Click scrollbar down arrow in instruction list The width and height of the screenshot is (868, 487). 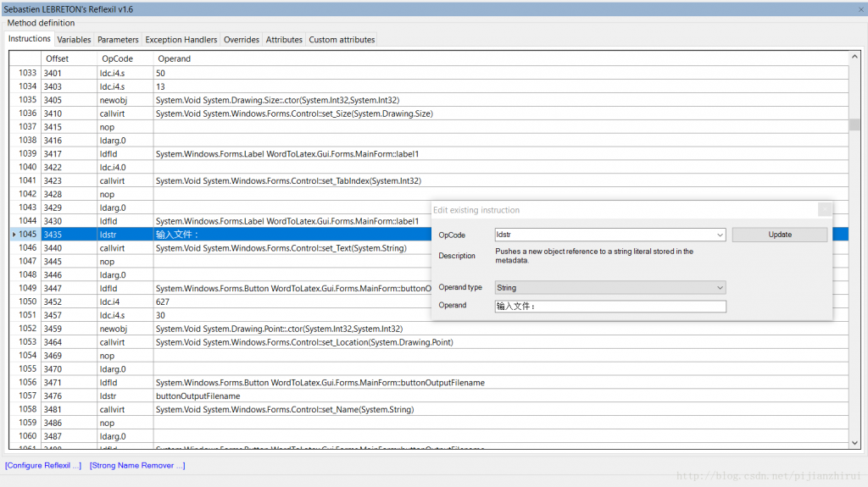[x=854, y=443]
